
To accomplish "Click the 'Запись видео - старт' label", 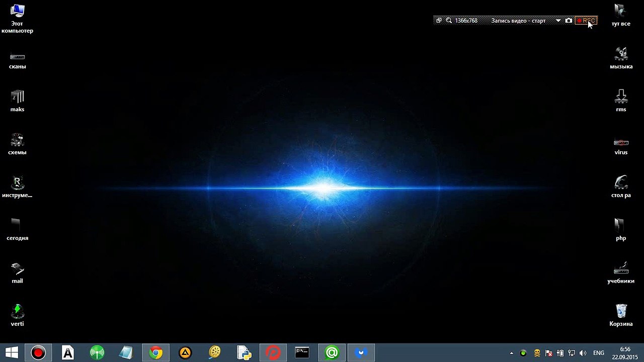I will point(518,21).
